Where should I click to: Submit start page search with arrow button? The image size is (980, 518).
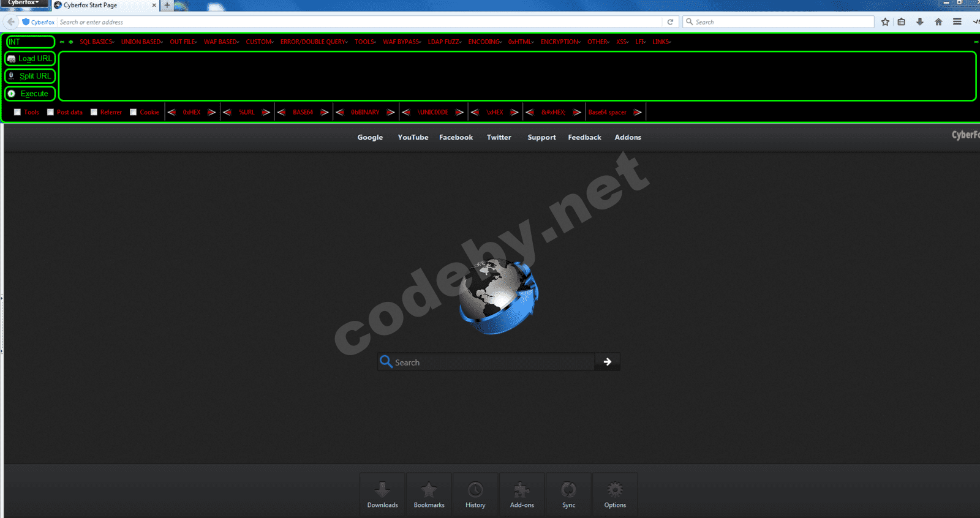click(x=608, y=362)
